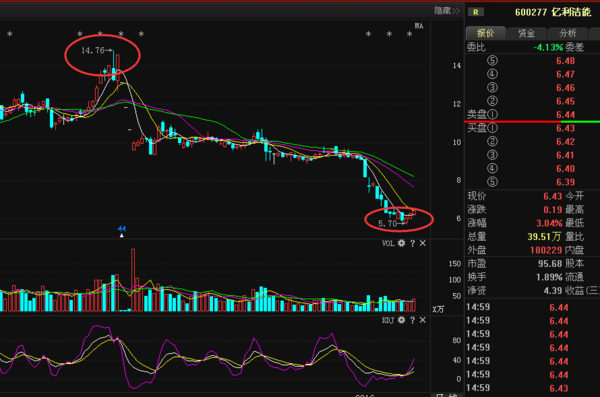Screen dimensions: 600x397
Task: Open help for the KDJ indicator
Action: click(412, 320)
